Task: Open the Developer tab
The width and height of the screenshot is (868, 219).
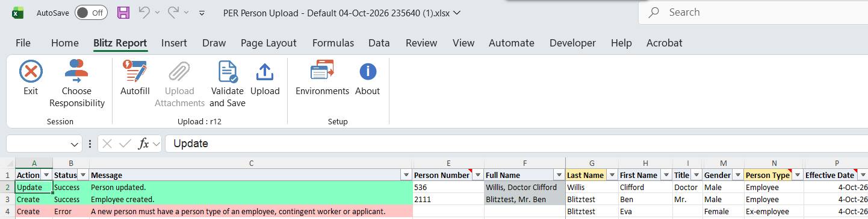Action: tap(572, 43)
